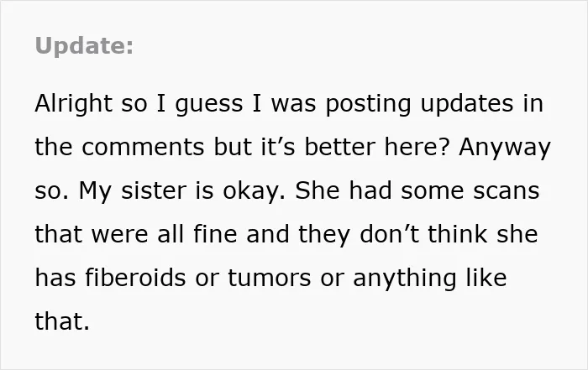Click the word "tumors" in the fifth line
This screenshot has width=588, height=370.
pyautogui.click(x=270, y=279)
